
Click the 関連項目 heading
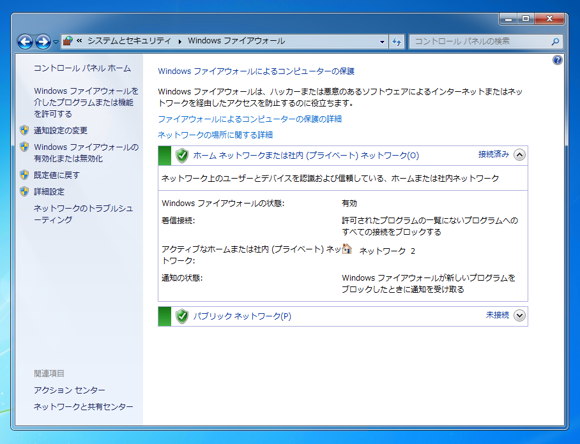pyautogui.click(x=49, y=373)
